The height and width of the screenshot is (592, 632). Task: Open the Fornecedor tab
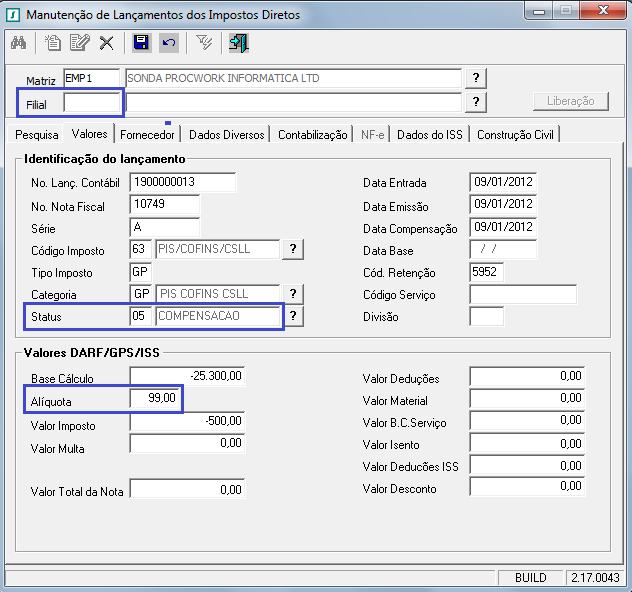coord(148,134)
